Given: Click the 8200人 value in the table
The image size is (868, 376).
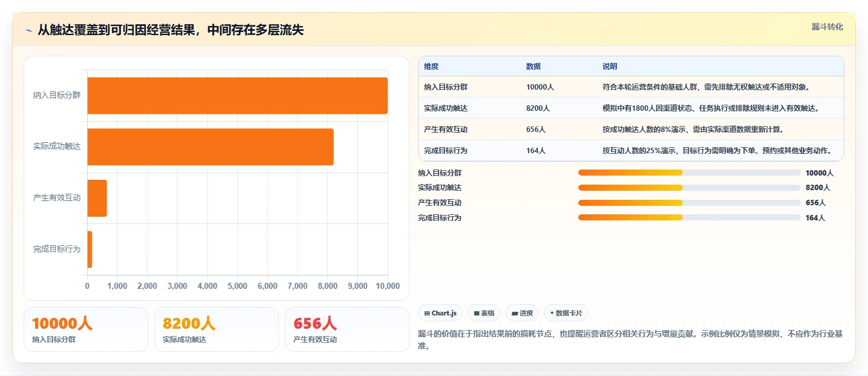Looking at the screenshot, I should (x=538, y=108).
